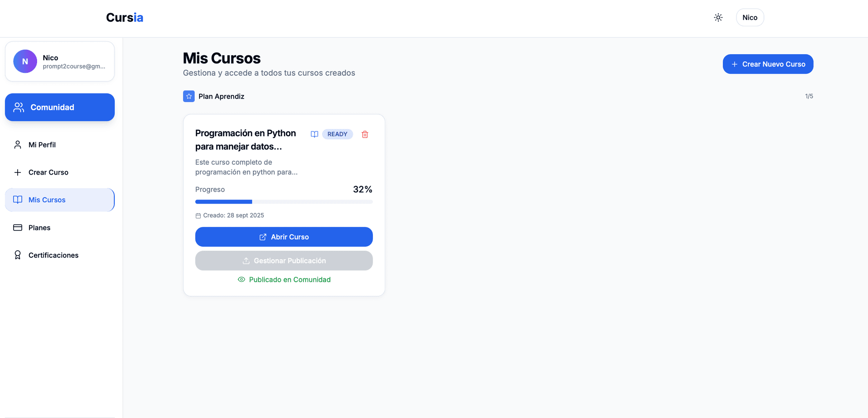Click the Abrir Curso button
The width and height of the screenshot is (868, 418).
click(x=284, y=237)
